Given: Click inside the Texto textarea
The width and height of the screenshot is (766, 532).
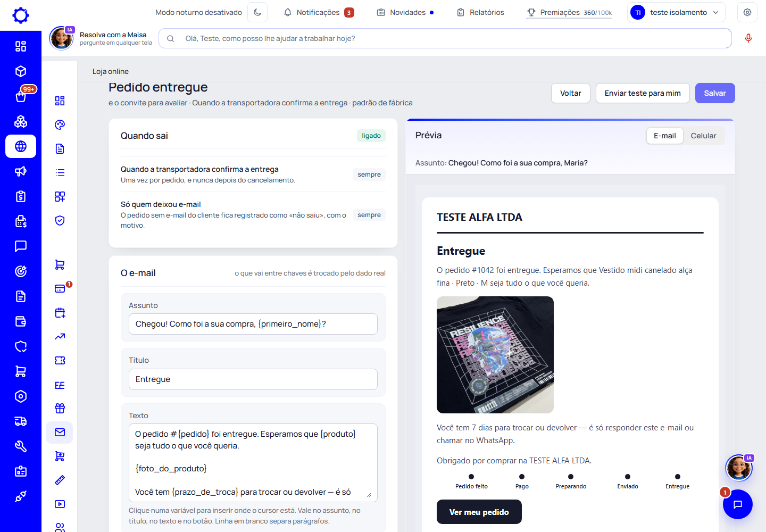Looking at the screenshot, I should click(x=253, y=463).
